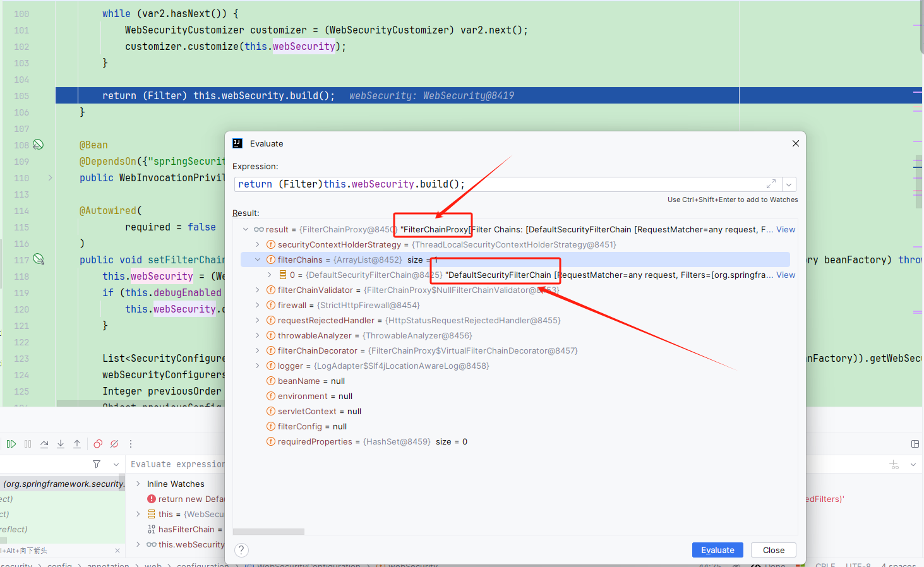Unfold code region at line 110
Image resolution: width=924 pixels, height=567 pixels.
pos(50,178)
